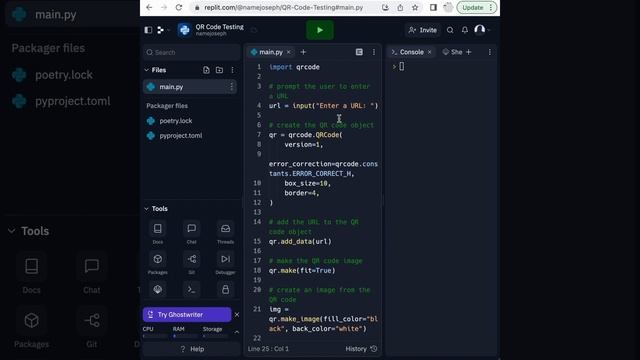Viewport: 640px width, 360px height.
Task: Open the Files section more options menu
Action: tap(232, 70)
